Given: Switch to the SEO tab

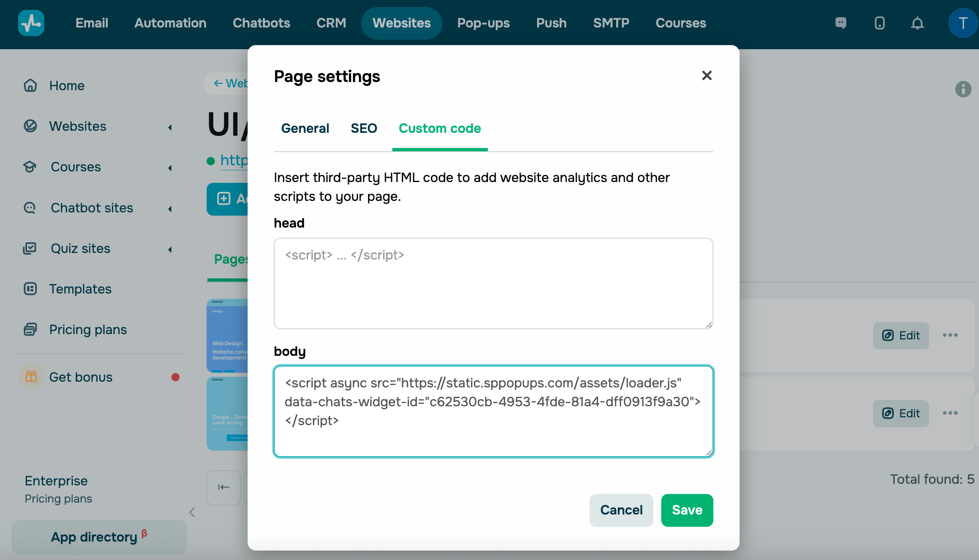Looking at the screenshot, I should [364, 128].
